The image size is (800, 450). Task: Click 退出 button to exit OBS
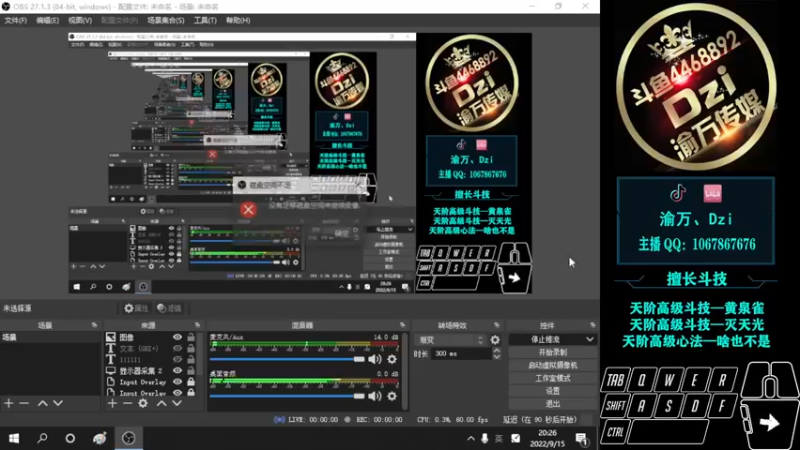pyautogui.click(x=553, y=404)
